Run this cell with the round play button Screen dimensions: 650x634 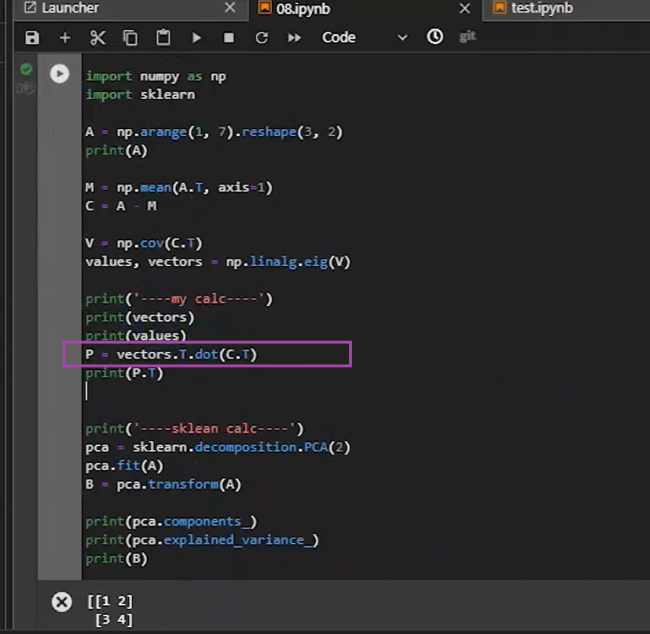pos(59,74)
